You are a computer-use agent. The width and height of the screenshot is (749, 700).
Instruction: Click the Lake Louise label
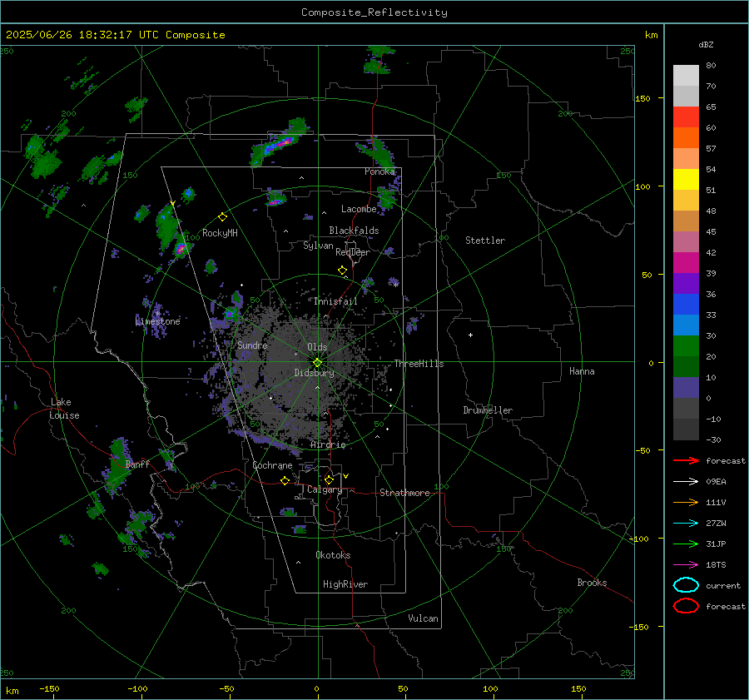(64, 409)
